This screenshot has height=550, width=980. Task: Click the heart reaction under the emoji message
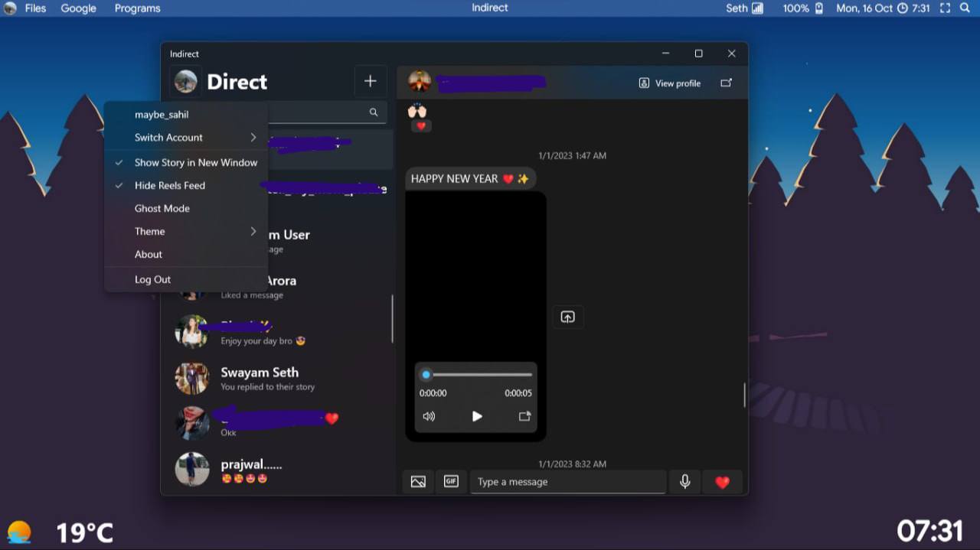click(421, 125)
